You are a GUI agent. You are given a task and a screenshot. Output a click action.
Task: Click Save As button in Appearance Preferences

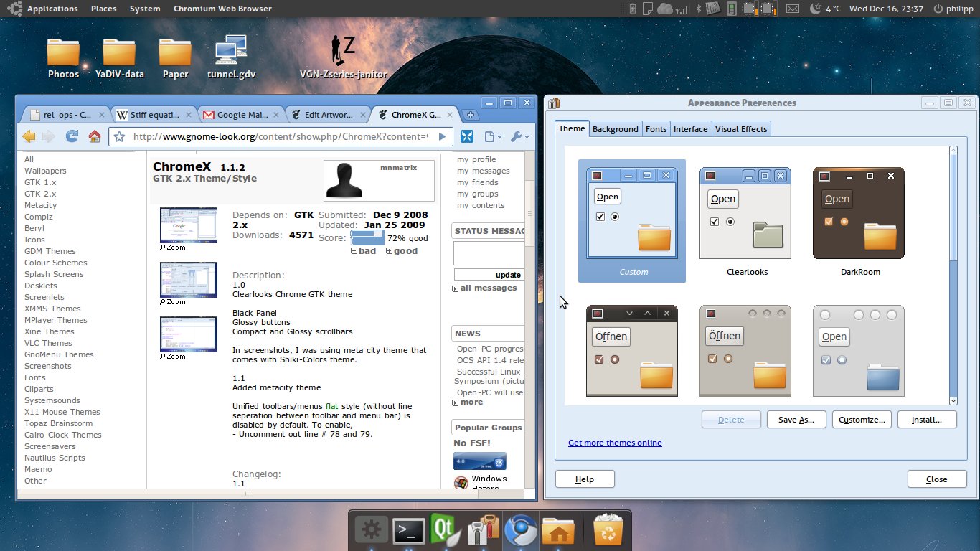click(796, 420)
